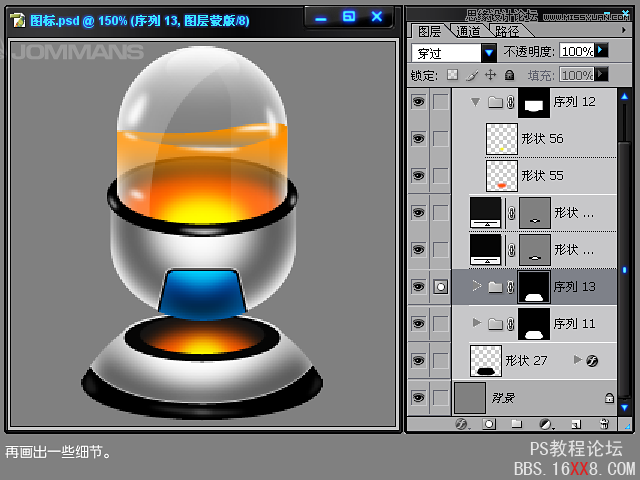Viewport: 640px width, 480px height.
Task: Expand the 序列 11 group
Action: pyautogui.click(x=476, y=323)
